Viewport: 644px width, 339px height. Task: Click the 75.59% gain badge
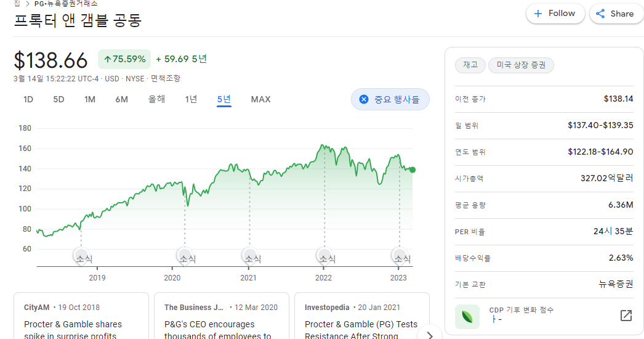pyautogui.click(x=124, y=59)
